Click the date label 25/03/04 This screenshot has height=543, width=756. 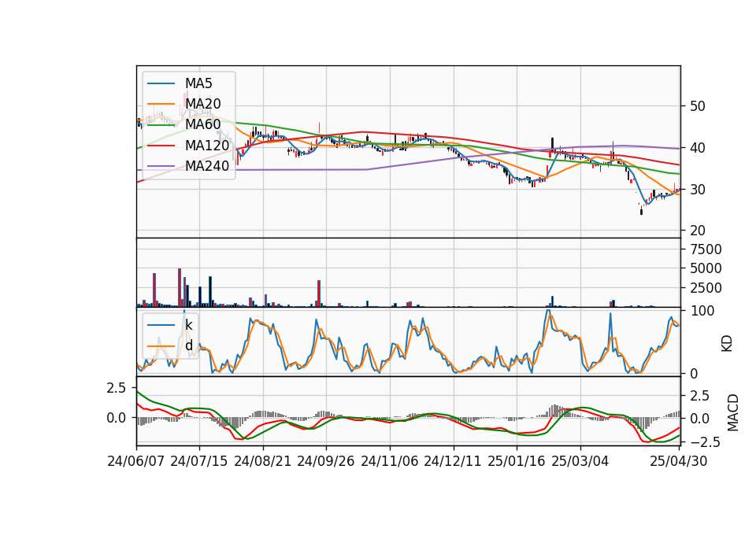pyautogui.click(x=580, y=462)
